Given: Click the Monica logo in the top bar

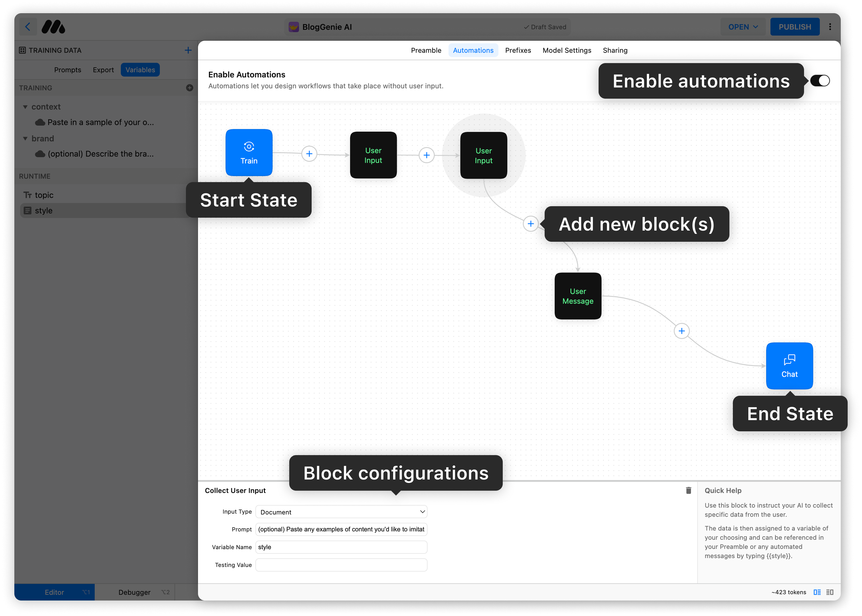Looking at the screenshot, I should point(53,27).
